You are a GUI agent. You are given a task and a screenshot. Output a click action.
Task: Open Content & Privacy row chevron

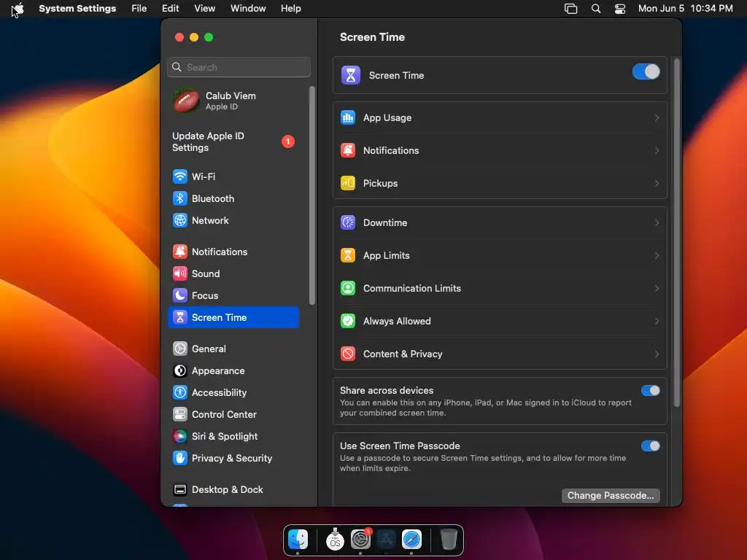tap(657, 354)
